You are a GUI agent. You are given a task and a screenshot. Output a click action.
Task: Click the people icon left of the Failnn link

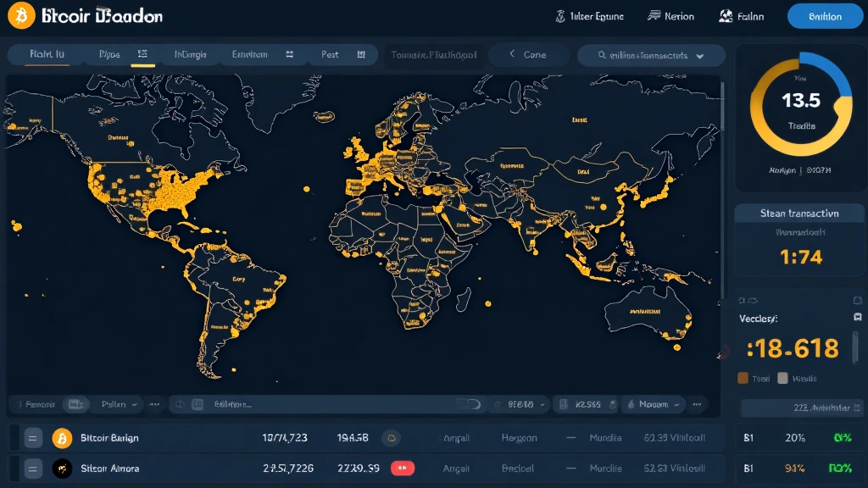point(726,16)
